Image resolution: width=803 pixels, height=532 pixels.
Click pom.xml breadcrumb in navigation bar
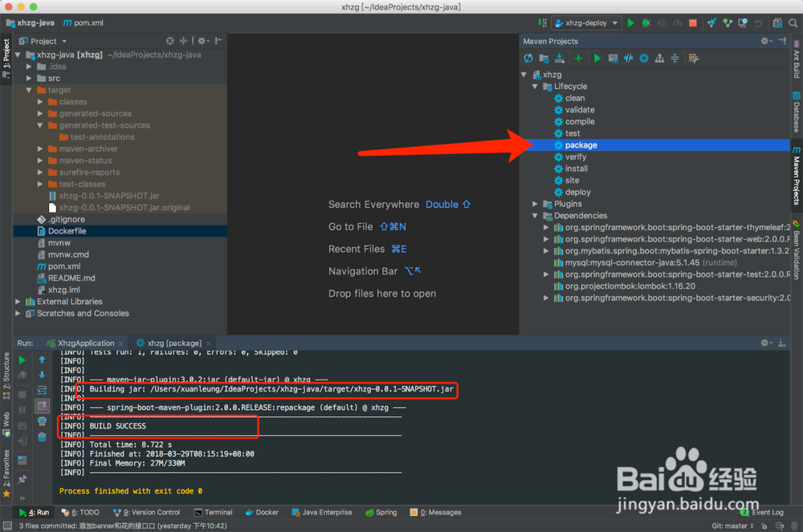point(84,23)
